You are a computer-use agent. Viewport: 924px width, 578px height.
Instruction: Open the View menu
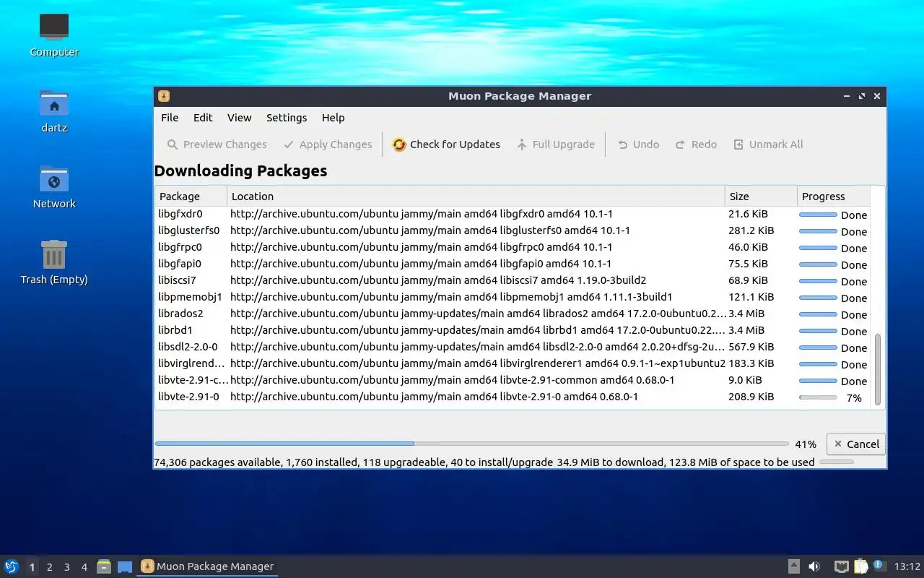pyautogui.click(x=240, y=118)
